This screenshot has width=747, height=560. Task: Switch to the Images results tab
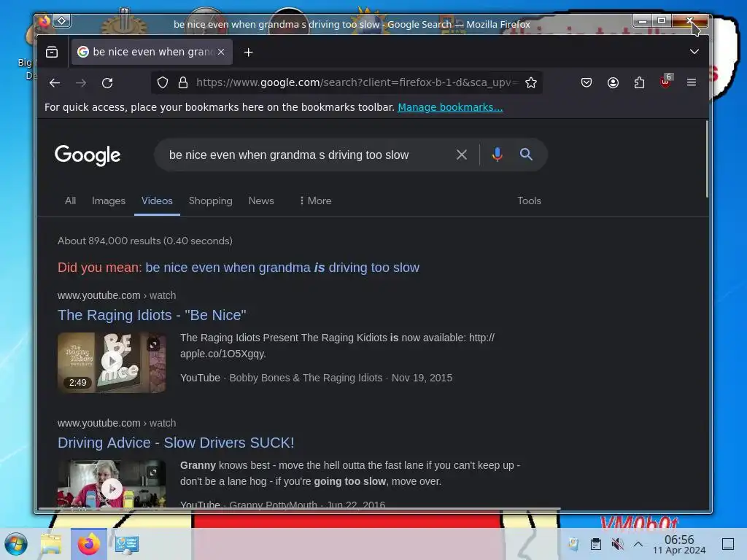coord(109,201)
